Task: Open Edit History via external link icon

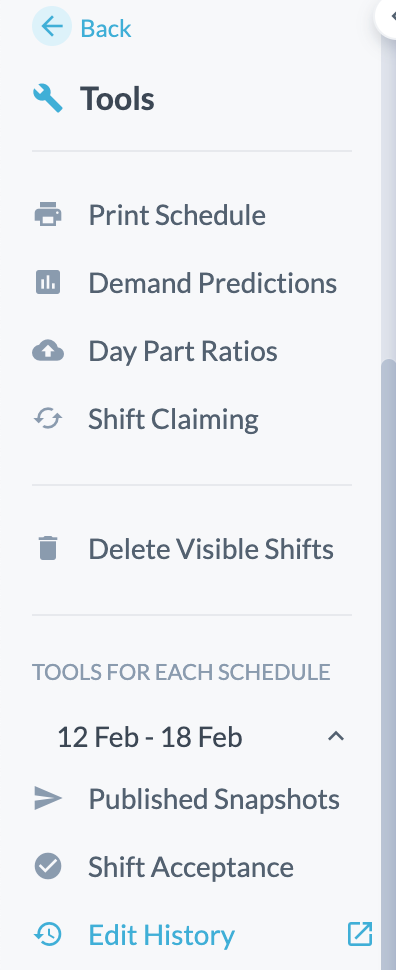Action: 359,934
